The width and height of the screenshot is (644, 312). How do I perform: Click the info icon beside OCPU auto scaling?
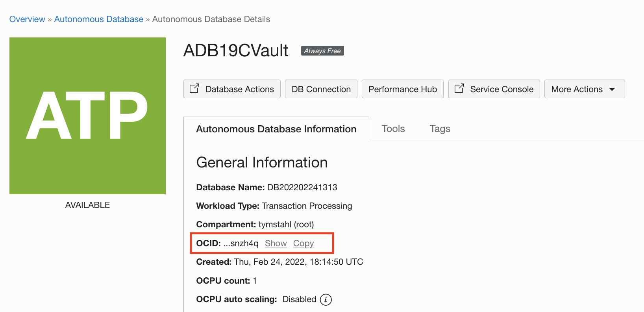(x=326, y=299)
